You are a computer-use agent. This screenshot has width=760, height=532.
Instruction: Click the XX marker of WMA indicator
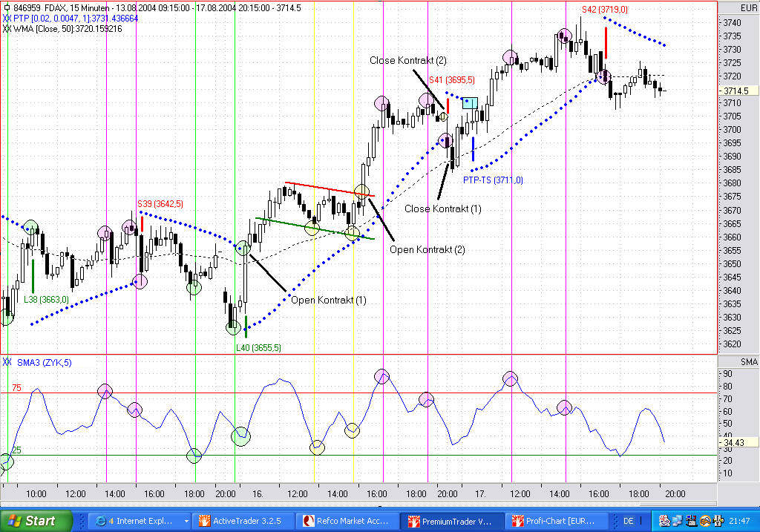pos(7,29)
